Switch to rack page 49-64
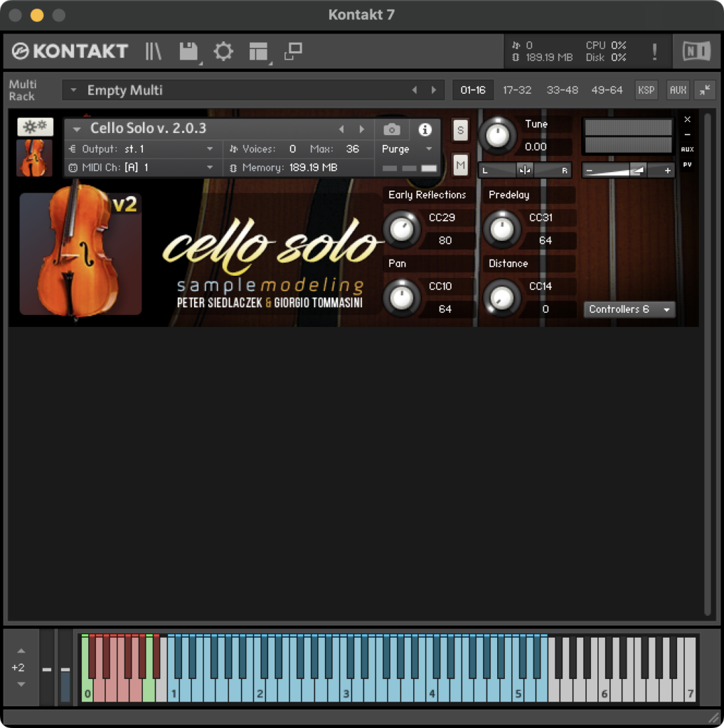Image resolution: width=724 pixels, height=728 pixels. tap(607, 90)
